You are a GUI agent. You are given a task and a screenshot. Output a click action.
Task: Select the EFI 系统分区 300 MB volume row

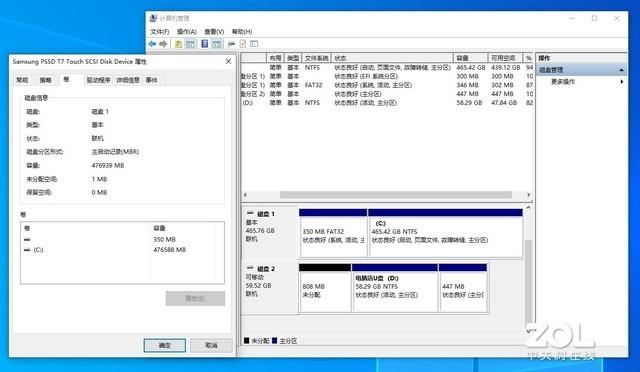click(x=387, y=76)
